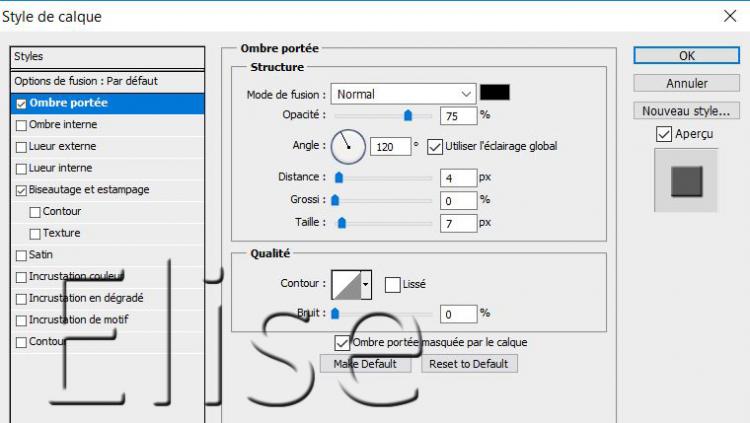Open the Satin style settings
Image resolution: width=750 pixels, height=423 pixels.
41,255
